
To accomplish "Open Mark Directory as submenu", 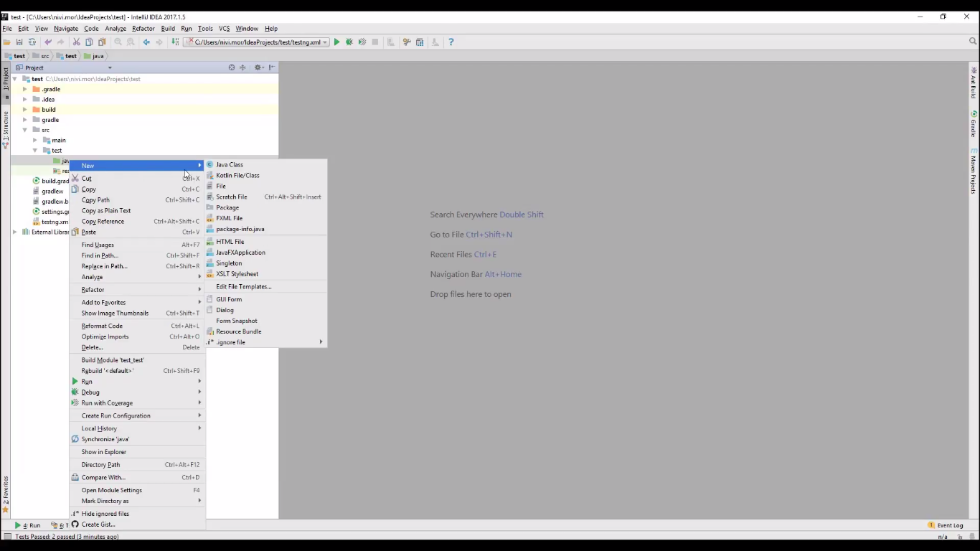I will point(137,501).
